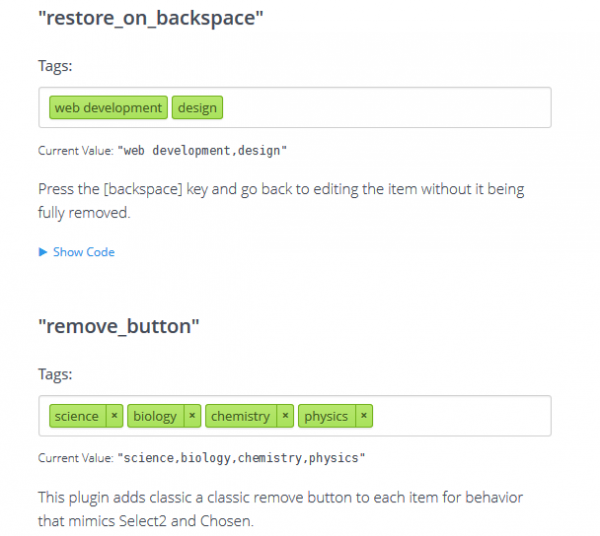Select the 'biology' tag label
Image resolution: width=600 pixels, height=536 pixels.
(x=155, y=416)
